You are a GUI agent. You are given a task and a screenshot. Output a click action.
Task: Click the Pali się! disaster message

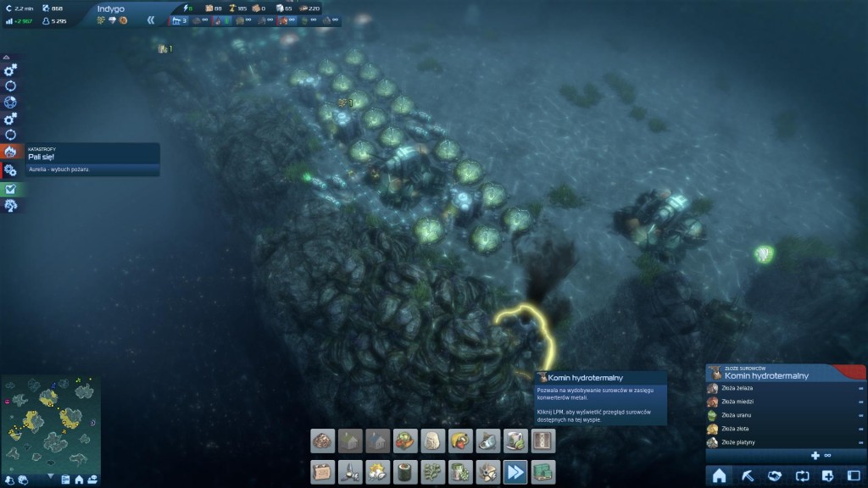coord(41,157)
